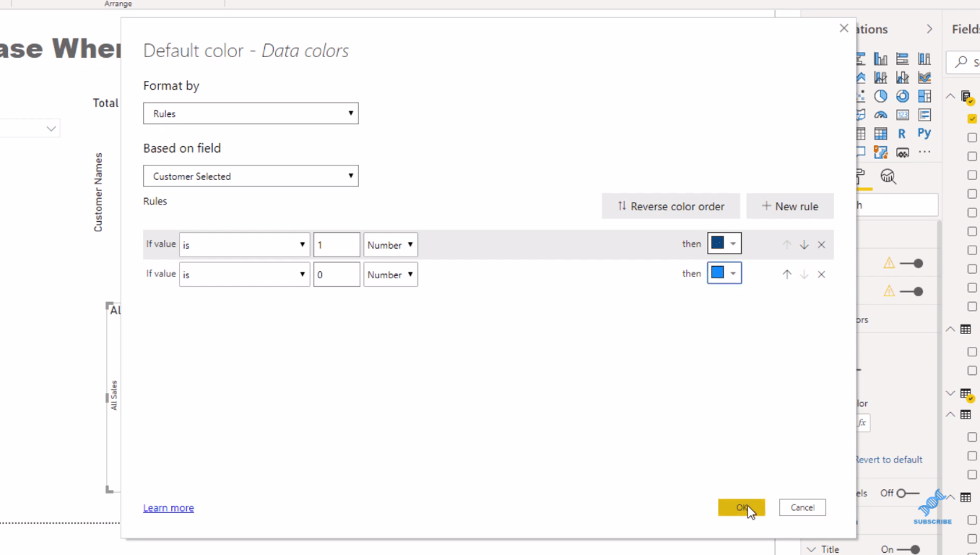Open light blue color swatch of second rule
This screenshot has width=980, height=555.
tap(724, 273)
